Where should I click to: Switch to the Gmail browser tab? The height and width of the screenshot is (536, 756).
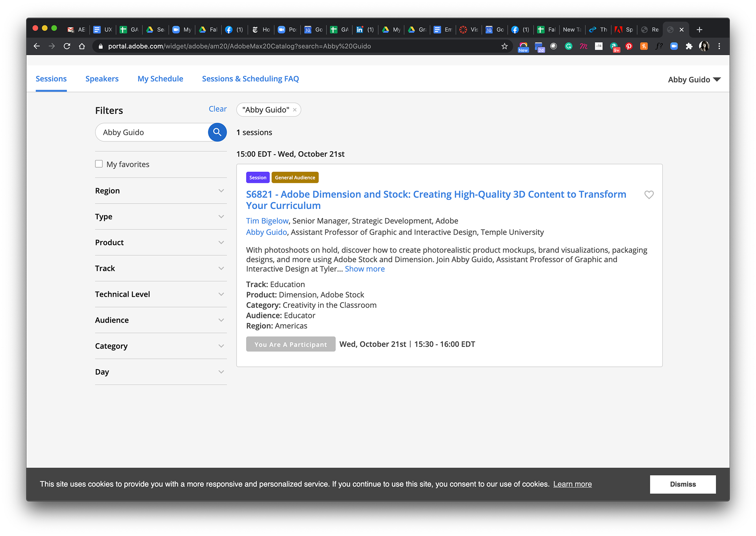(x=76, y=30)
